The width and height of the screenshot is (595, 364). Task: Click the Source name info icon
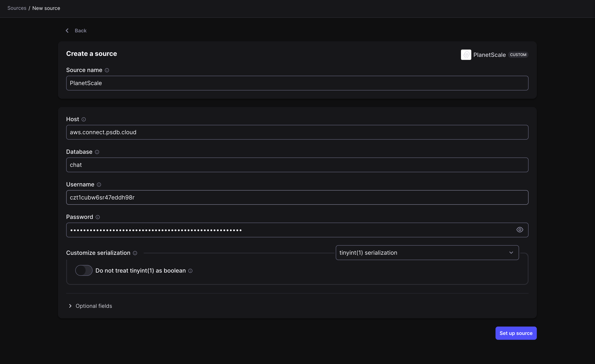107,70
